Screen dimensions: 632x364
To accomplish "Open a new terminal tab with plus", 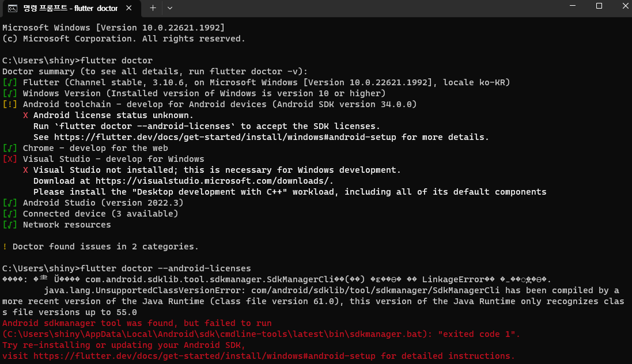I will click(153, 8).
